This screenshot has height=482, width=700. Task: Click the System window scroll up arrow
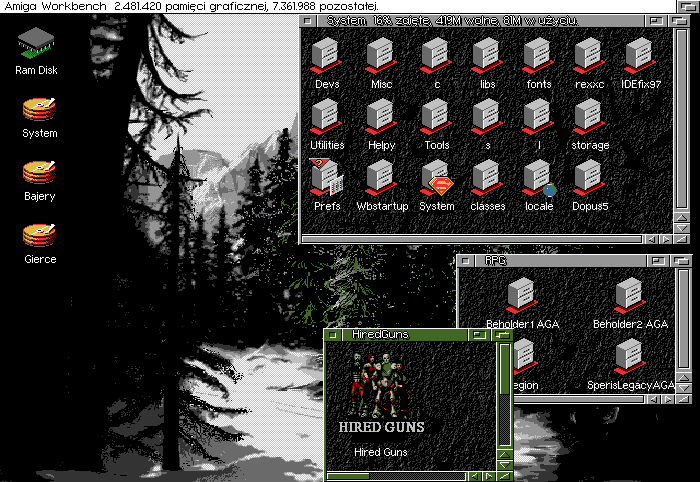682,217
